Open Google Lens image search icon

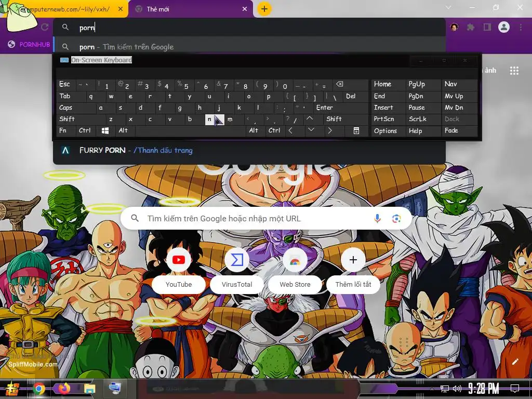coord(396,219)
